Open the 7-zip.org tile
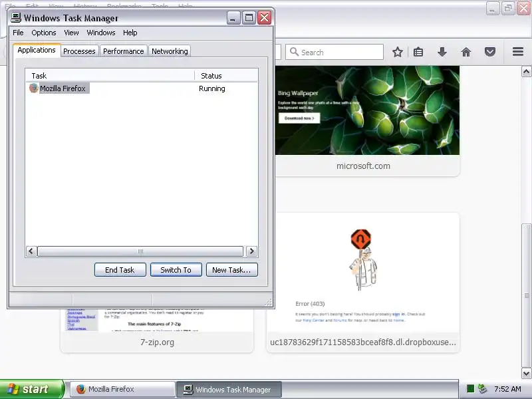Image resolution: width=532 pixels, height=399 pixels. (157, 331)
